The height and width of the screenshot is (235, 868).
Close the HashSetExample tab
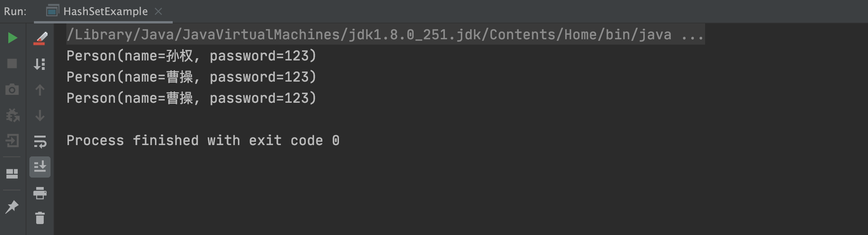[x=158, y=11]
